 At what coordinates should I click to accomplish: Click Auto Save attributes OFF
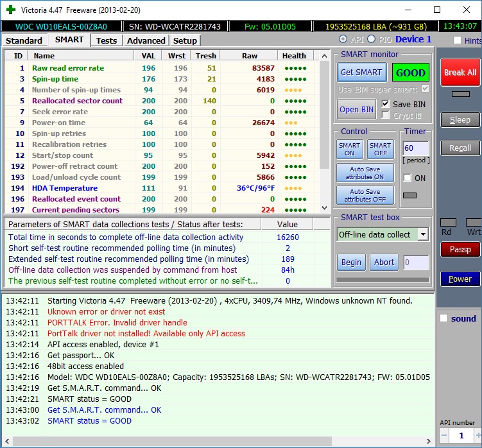pos(365,195)
